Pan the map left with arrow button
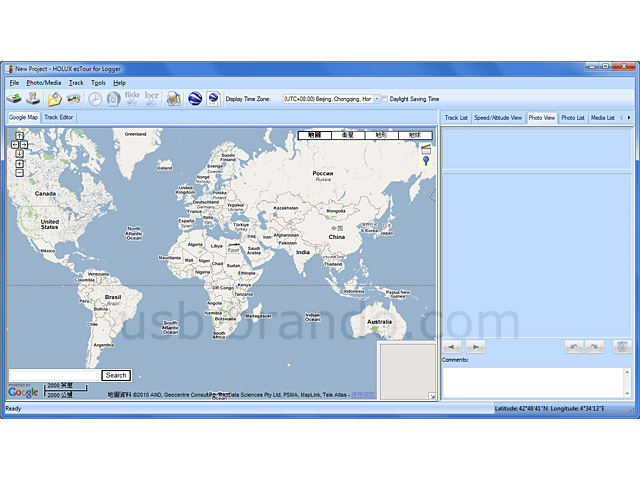Viewport: 640px width, 480px height. click(15, 144)
